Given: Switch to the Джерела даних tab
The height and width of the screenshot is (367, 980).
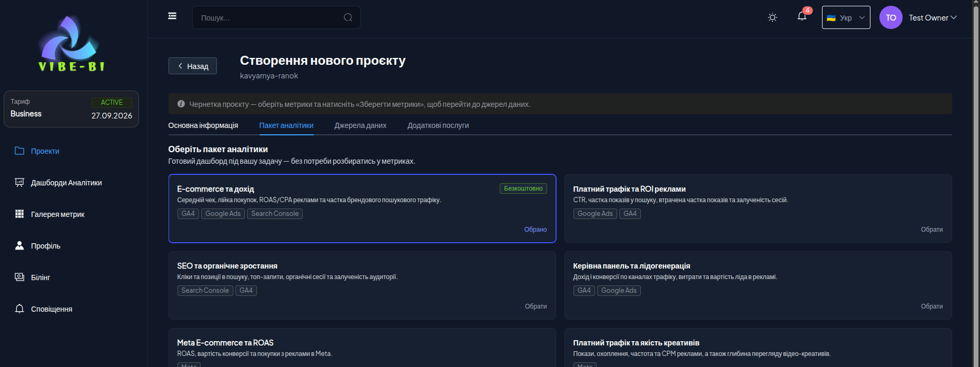Looking at the screenshot, I should point(360,125).
